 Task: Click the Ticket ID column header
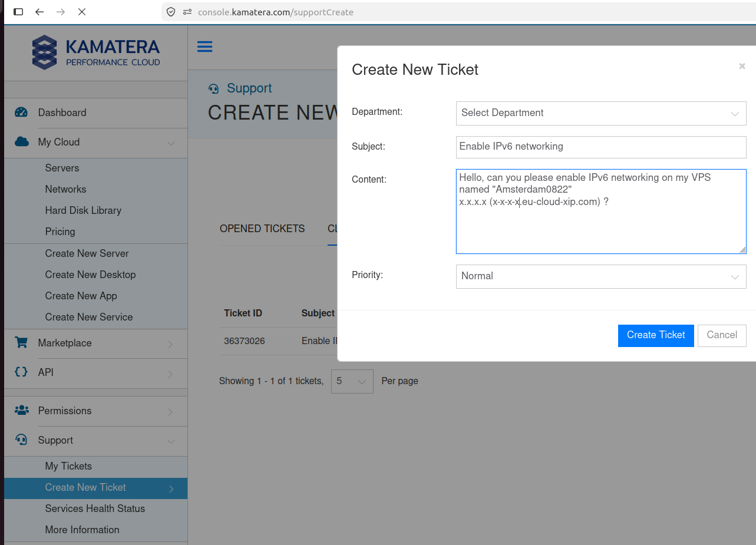point(243,313)
